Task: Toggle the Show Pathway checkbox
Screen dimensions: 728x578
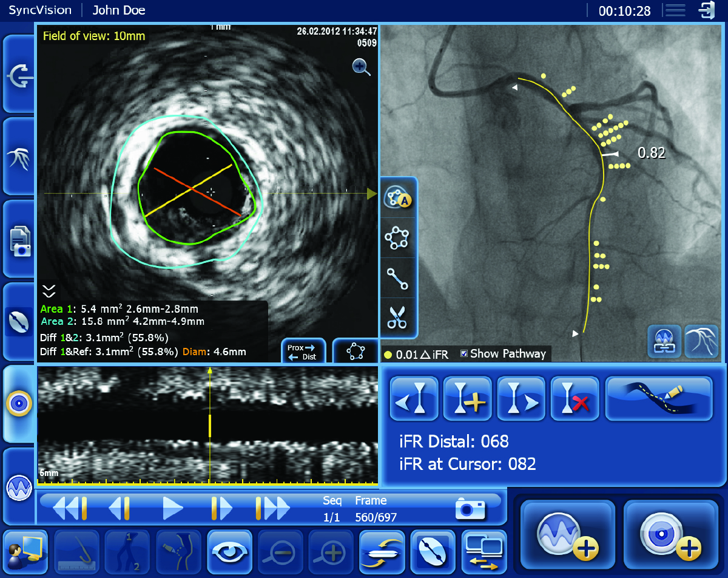Action: coord(464,354)
